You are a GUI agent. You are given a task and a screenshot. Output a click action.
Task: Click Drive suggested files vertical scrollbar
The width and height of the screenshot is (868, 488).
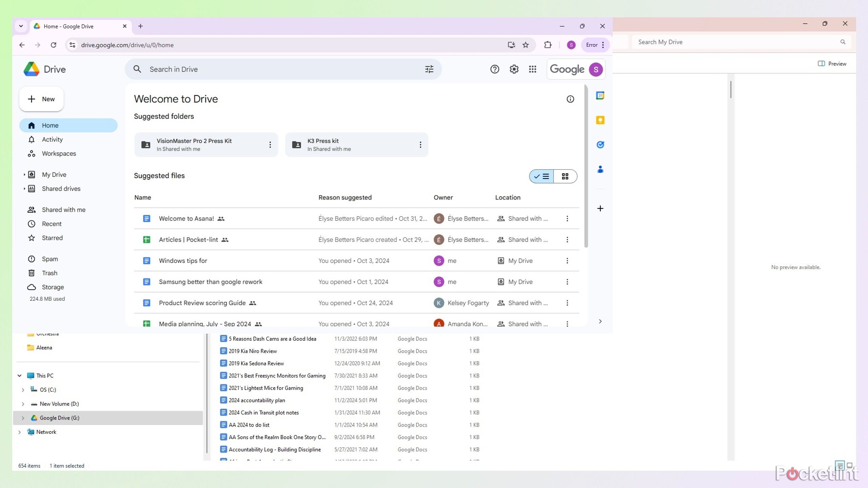[586, 166]
